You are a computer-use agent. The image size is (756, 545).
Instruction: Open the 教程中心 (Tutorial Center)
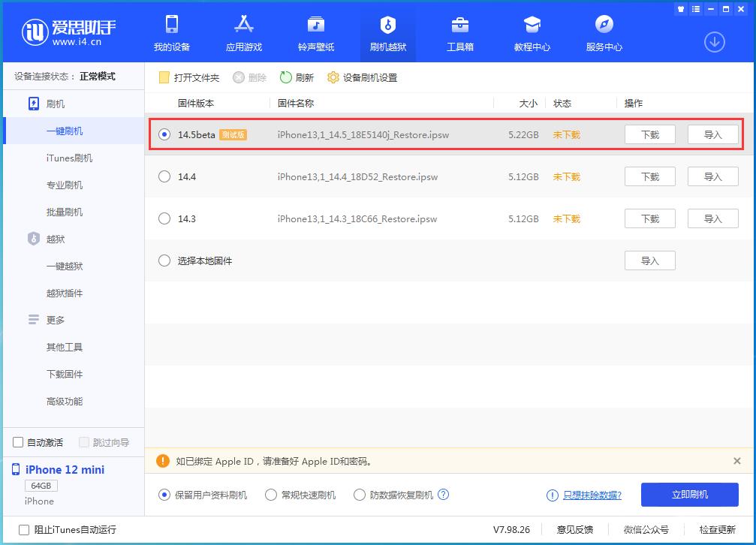pyautogui.click(x=532, y=32)
